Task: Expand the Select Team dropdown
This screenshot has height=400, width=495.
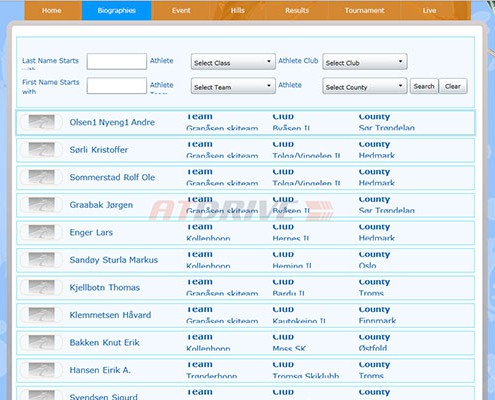Action: click(x=233, y=86)
